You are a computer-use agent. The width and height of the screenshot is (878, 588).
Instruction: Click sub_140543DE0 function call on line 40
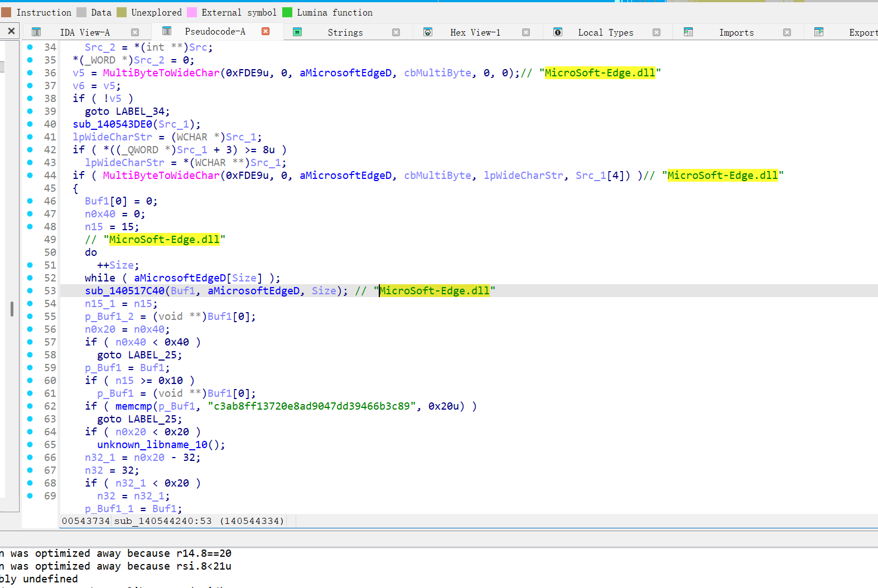pyautogui.click(x=112, y=124)
